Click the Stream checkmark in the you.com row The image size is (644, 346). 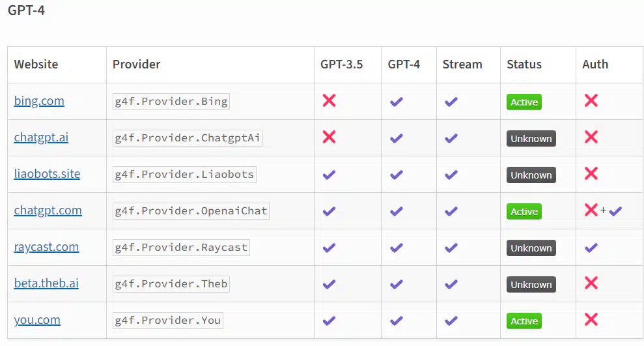tap(451, 321)
